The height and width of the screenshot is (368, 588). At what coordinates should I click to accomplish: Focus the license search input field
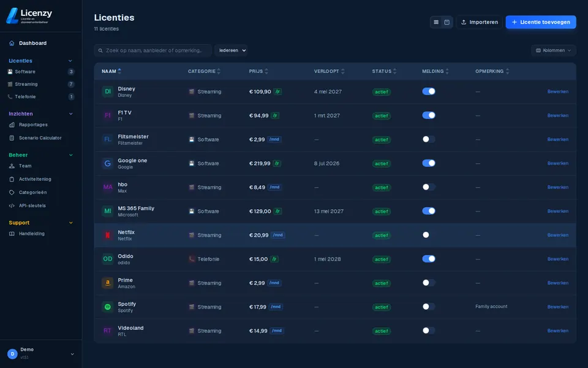[153, 50]
